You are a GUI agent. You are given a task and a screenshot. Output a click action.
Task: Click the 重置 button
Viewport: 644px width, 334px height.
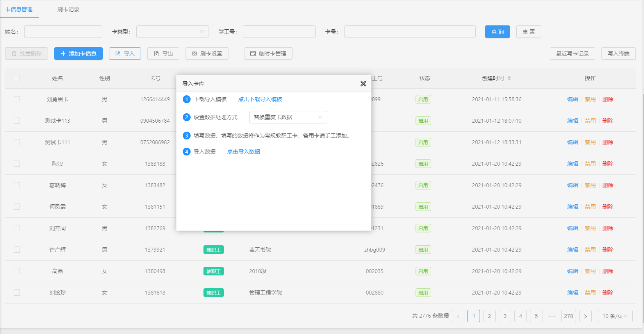click(529, 32)
